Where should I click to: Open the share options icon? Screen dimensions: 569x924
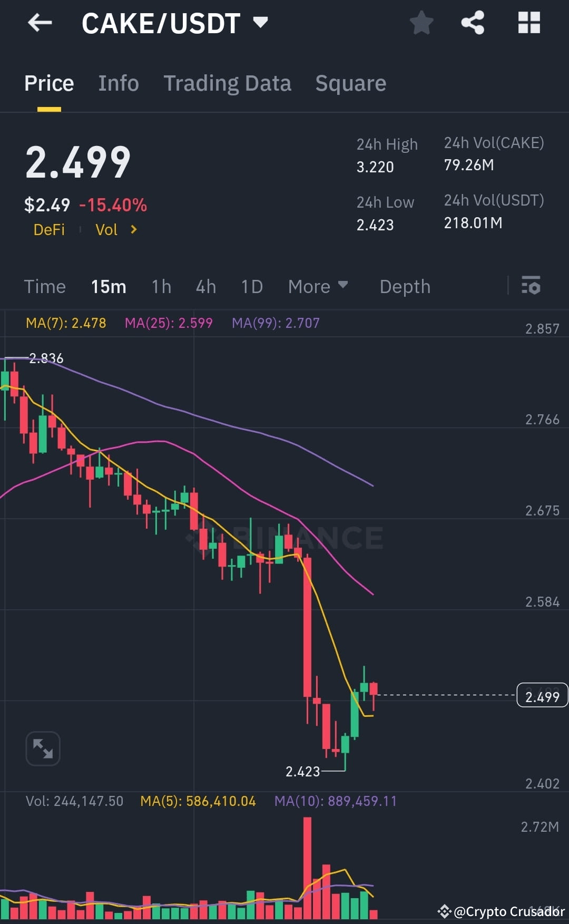pyautogui.click(x=473, y=23)
